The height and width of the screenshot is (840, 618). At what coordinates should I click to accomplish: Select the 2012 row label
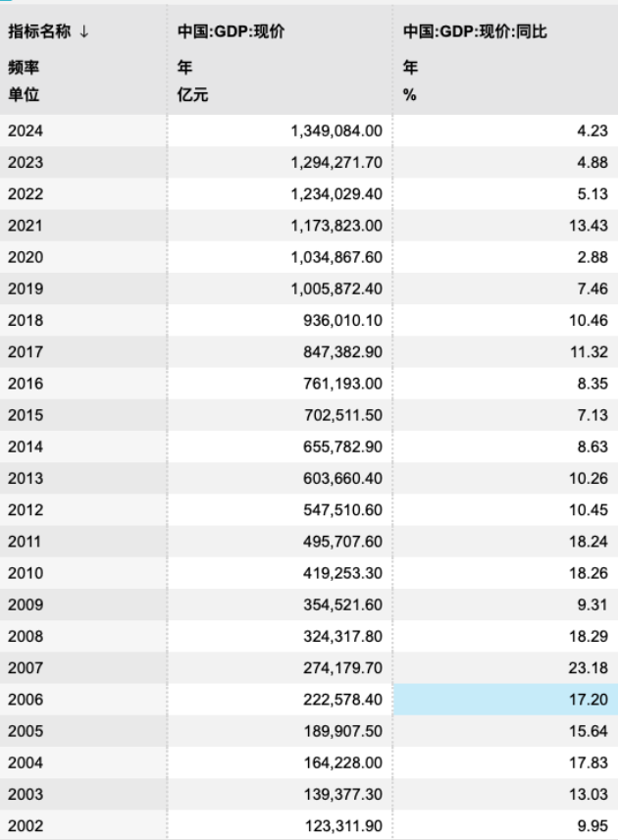[x=26, y=508]
